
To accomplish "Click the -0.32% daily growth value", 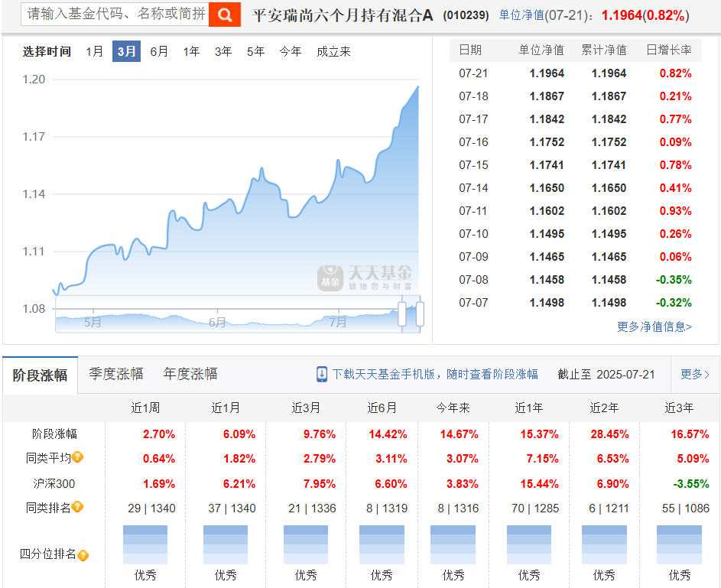I will point(674,303).
